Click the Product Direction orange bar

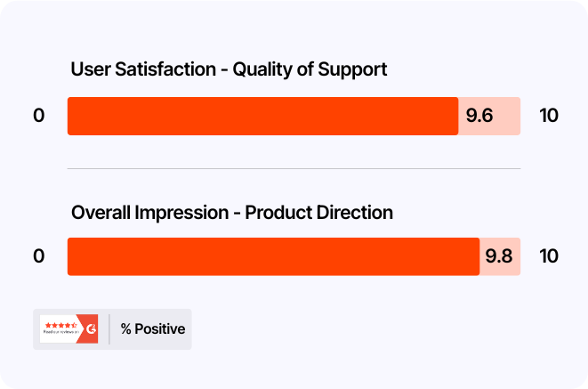pos(273,256)
